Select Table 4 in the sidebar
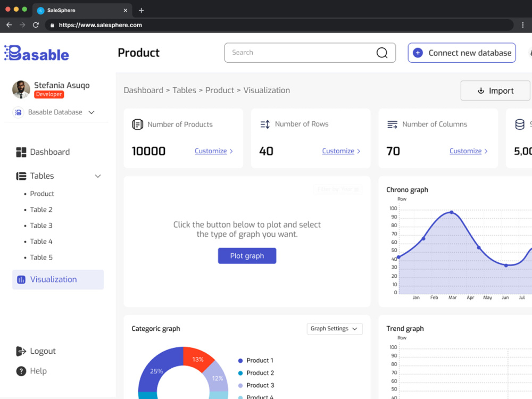532x399 pixels. click(x=41, y=242)
